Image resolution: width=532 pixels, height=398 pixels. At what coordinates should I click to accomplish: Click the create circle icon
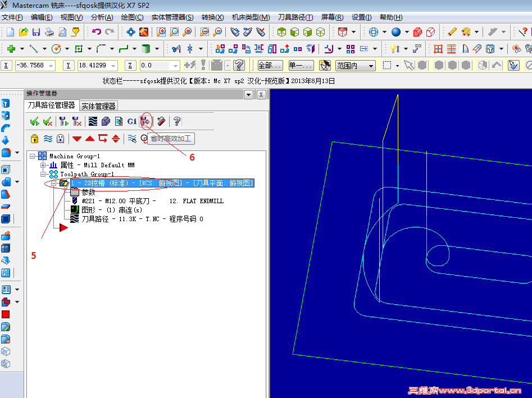[56, 49]
